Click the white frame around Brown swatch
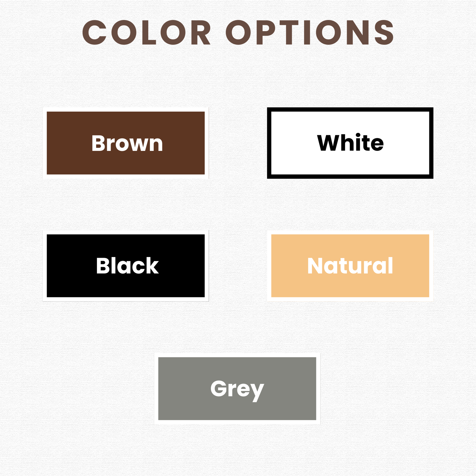The width and height of the screenshot is (476, 476). click(126, 109)
